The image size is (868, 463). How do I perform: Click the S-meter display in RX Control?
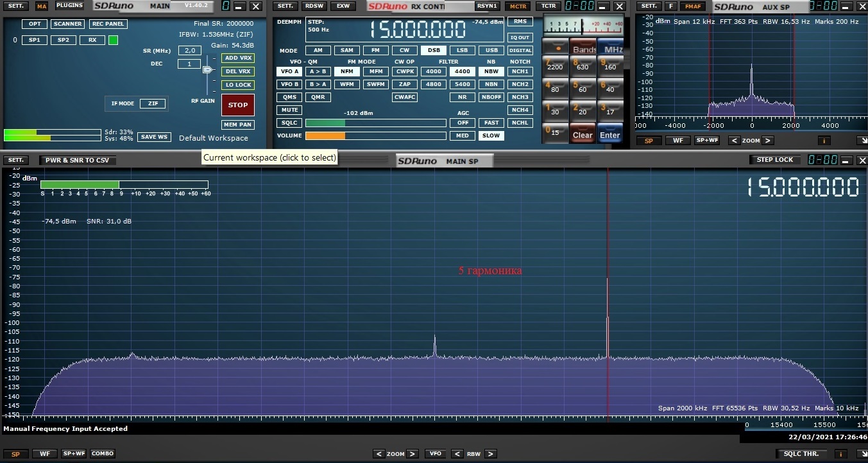point(583,26)
